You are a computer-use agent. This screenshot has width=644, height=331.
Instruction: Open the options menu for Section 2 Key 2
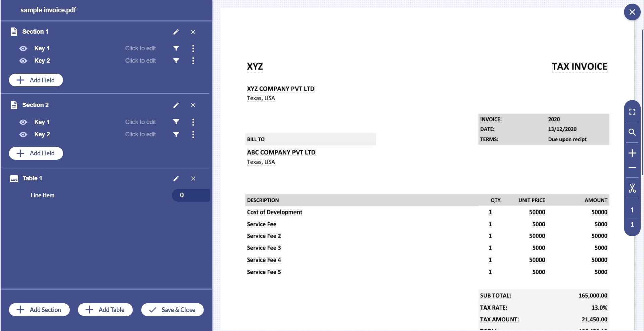pos(193,134)
